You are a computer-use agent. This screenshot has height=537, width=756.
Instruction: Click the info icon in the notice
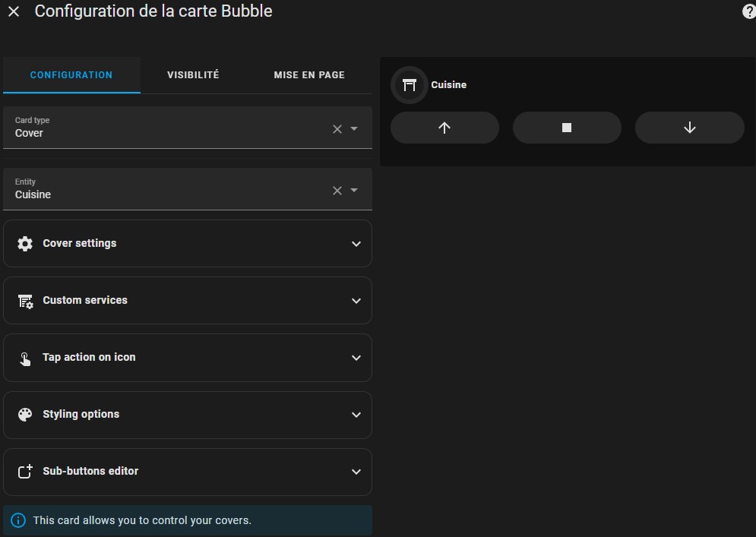18,520
